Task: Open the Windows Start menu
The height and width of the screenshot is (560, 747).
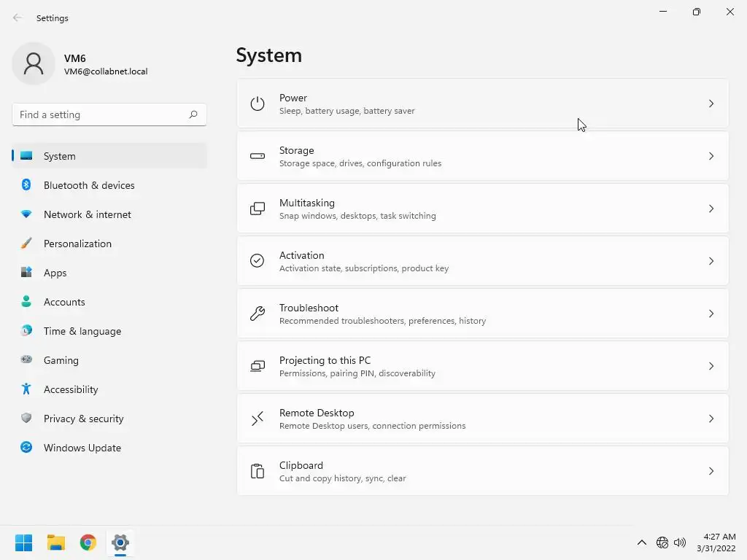Action: click(23, 542)
